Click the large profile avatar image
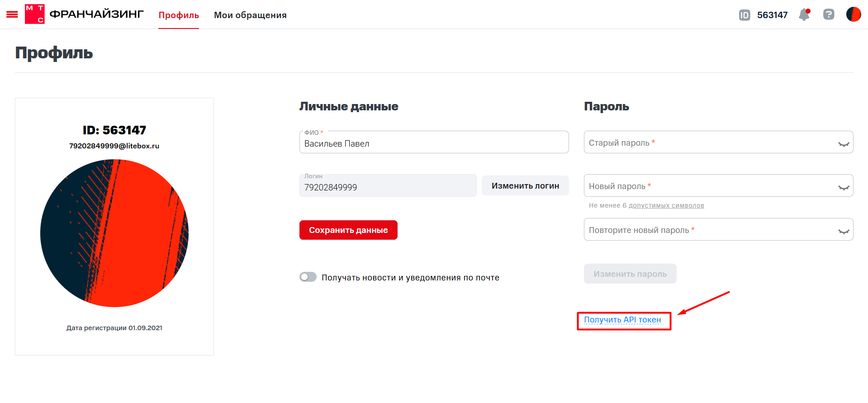Screen dimensions: 868x403 [114, 233]
